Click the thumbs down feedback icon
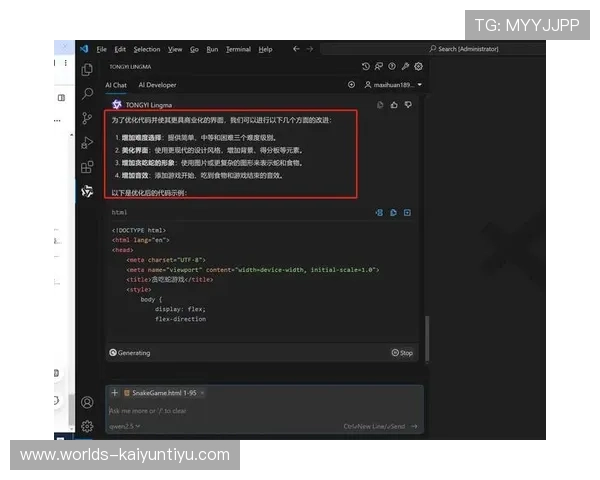 (408, 104)
